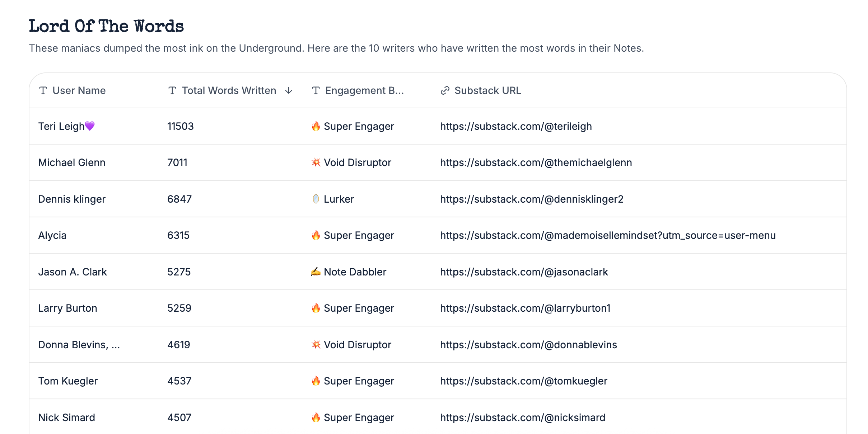Open the substack.com/@dennisklinger2 link

(x=532, y=199)
